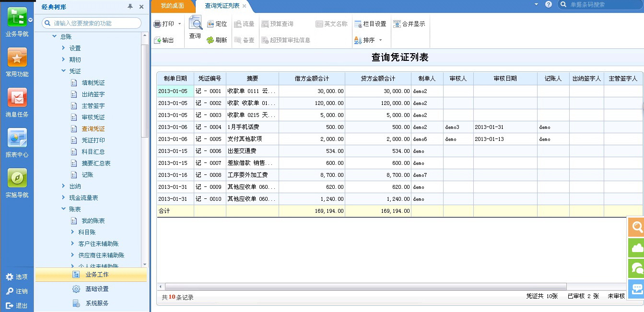Viewport: 644px width, 312px height.
Task: Open the 消息任务 mail icon
Action: coord(17,98)
